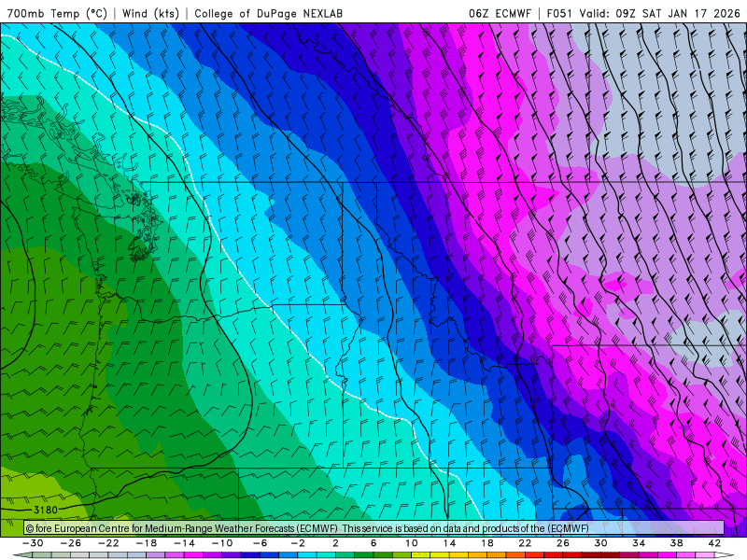Viewport: 747px width, 560px height.
Task: Click the positive "18" scale label
Action: (x=486, y=543)
